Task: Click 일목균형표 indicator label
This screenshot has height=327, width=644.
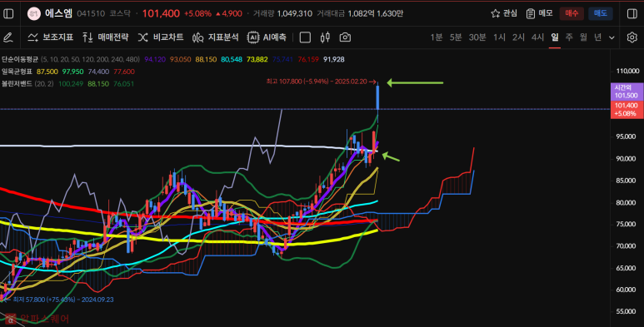Action: (17, 72)
